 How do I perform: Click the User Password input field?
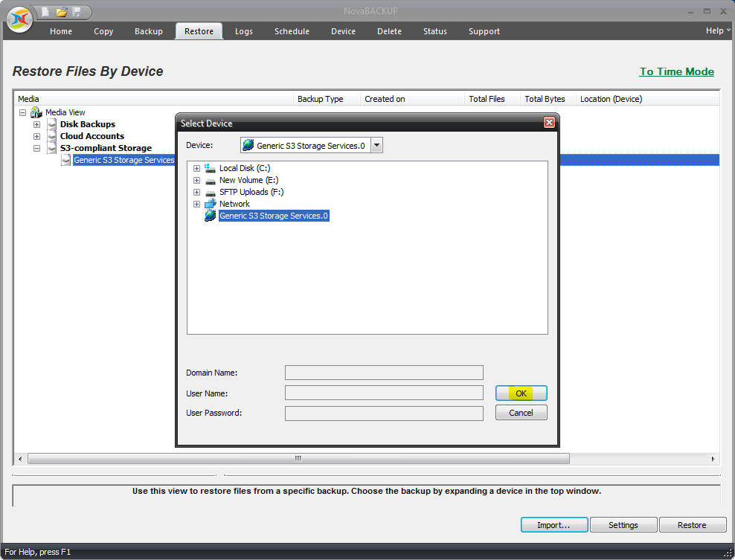coord(384,413)
